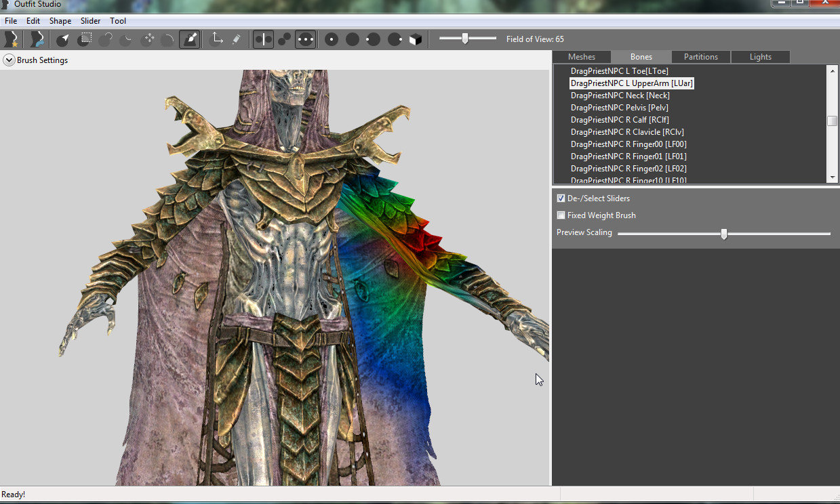Expand the Brush Settings panel
Screen dimensions: 840x504
coord(9,60)
